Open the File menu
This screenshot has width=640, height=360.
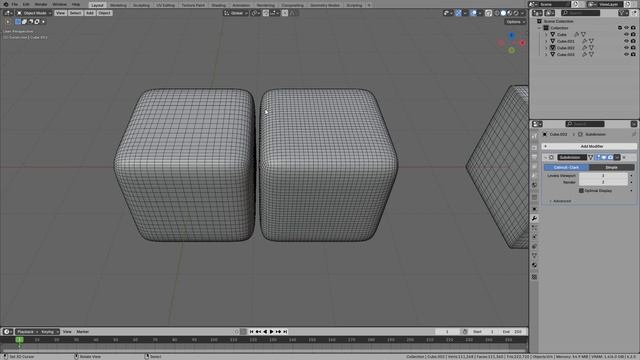click(15, 4)
